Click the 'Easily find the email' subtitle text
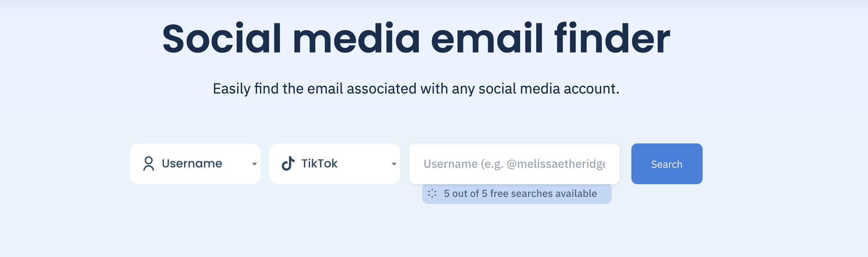 (x=416, y=89)
